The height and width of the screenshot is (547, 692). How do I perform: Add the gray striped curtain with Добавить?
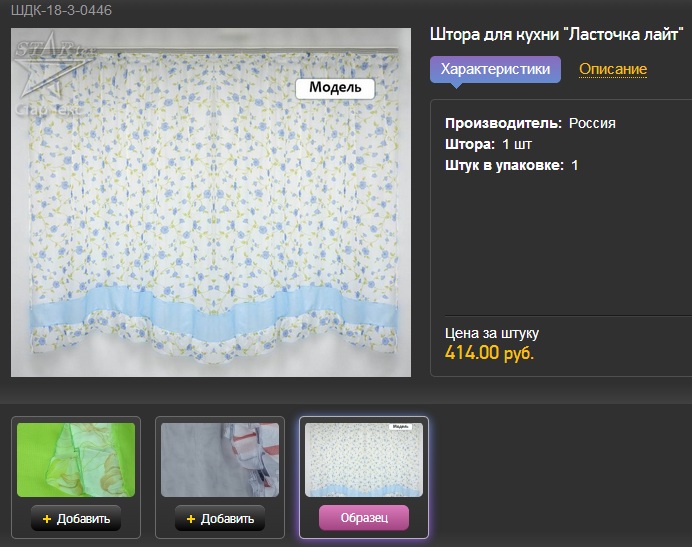click(x=220, y=518)
